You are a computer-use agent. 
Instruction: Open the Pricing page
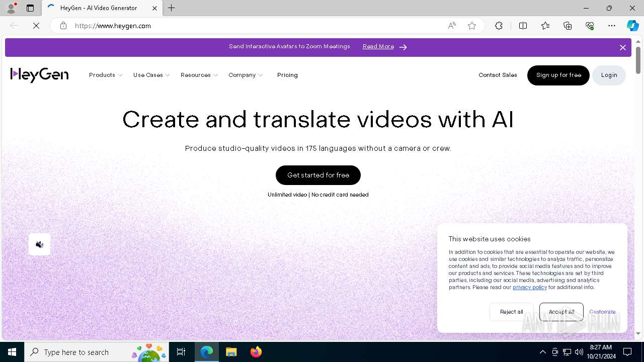(287, 75)
